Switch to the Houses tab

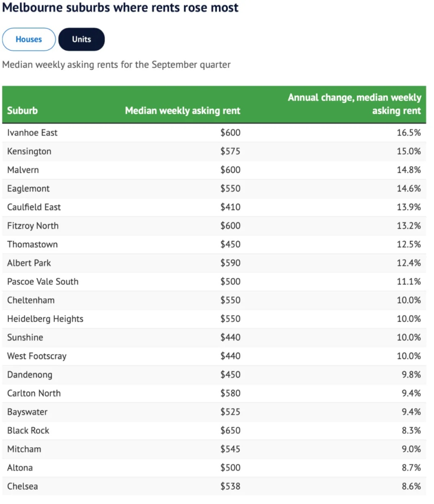click(29, 39)
